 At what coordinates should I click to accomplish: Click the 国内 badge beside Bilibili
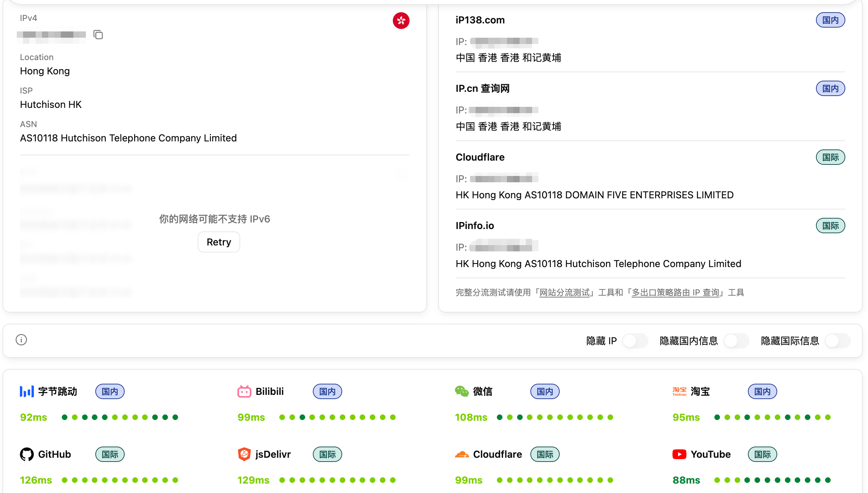pos(328,391)
